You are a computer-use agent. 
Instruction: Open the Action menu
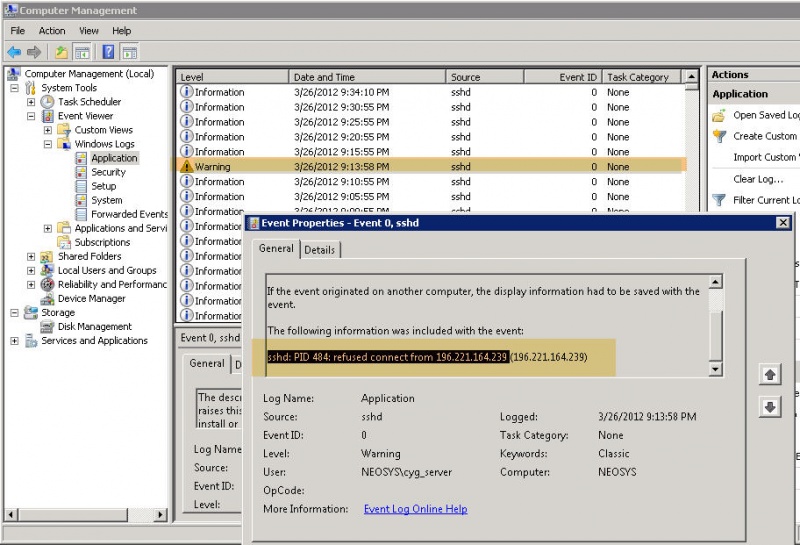[52, 31]
